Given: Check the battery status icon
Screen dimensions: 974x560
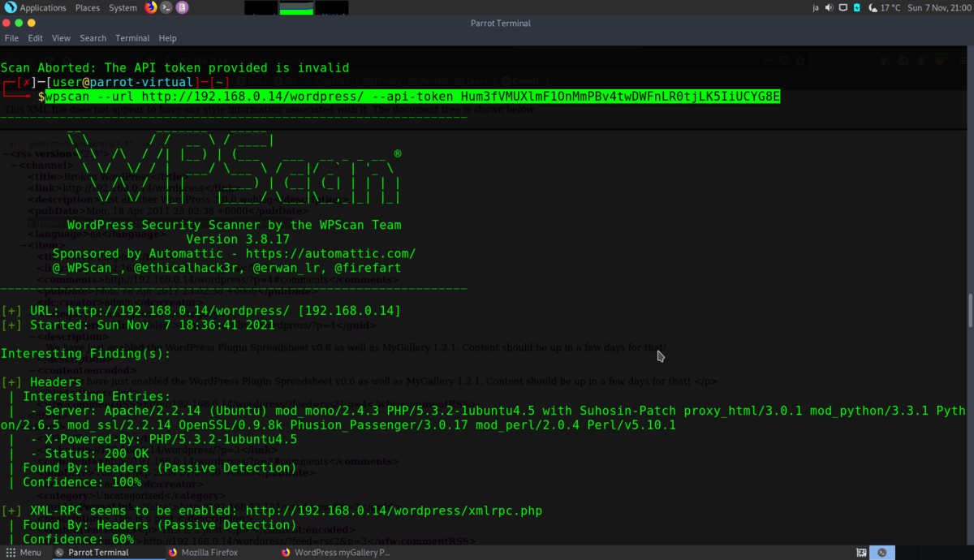Looking at the screenshot, I should 856,7.
